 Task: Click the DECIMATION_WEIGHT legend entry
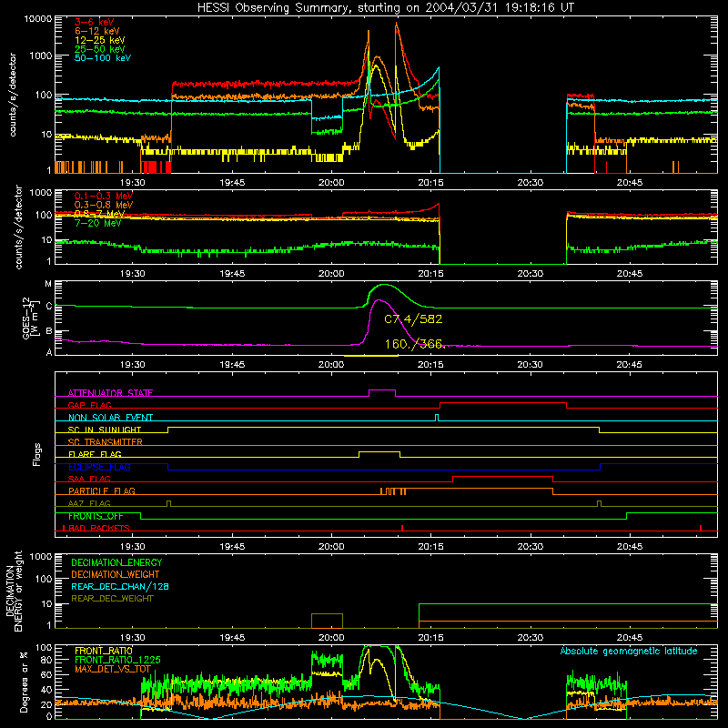point(116,574)
